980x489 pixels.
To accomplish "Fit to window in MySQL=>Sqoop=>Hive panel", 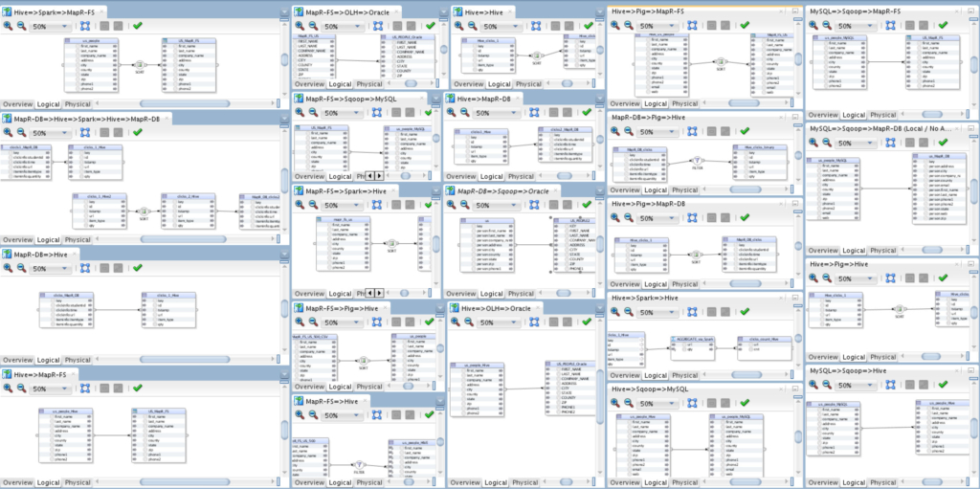I will tap(891, 386).
